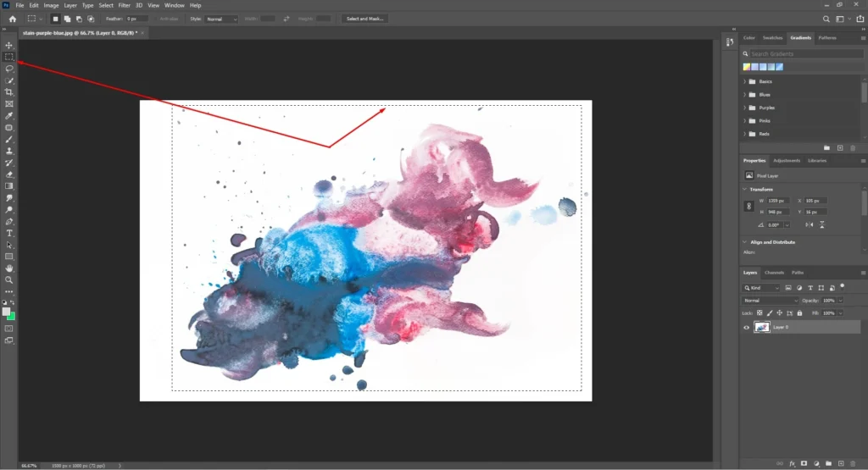
Task: Toggle lock transparent pixels
Action: tap(759, 313)
